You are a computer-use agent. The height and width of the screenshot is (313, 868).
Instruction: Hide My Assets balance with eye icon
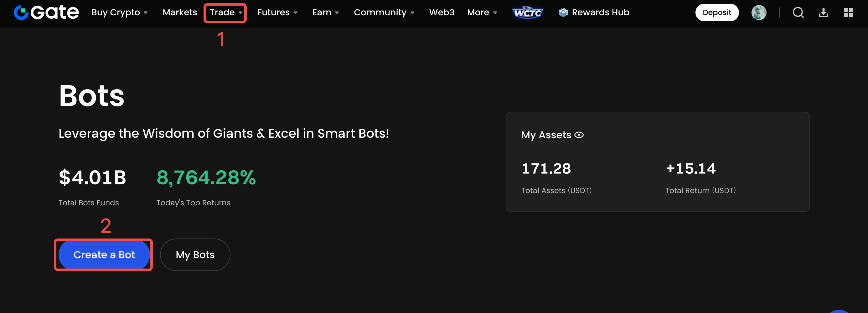point(579,135)
